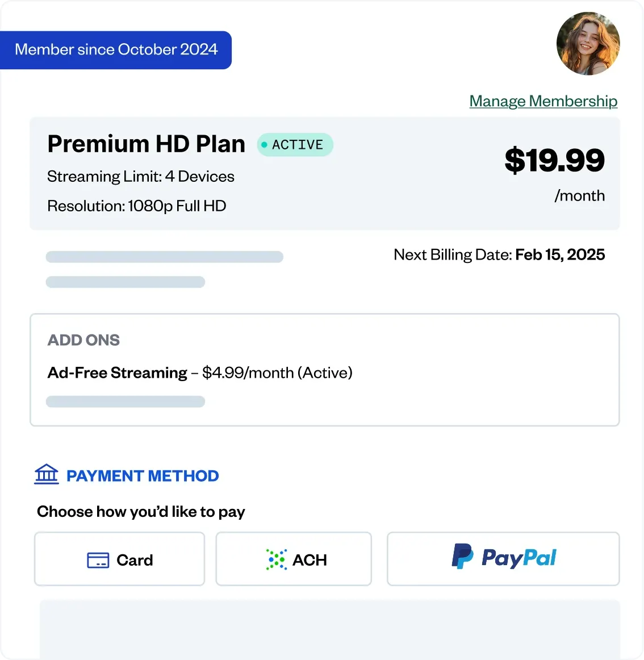Click the Streaming Limit: 4 Devices line

140,177
